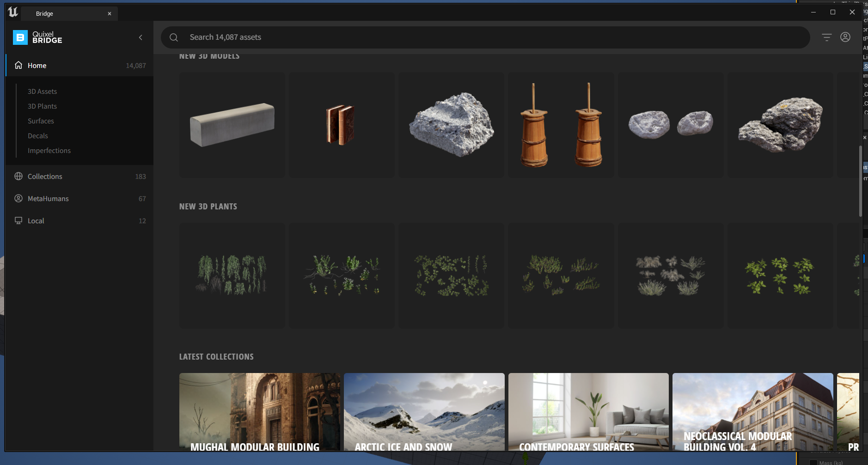The width and height of the screenshot is (868, 465).
Task: Open the two grey stones thumbnail
Action: coord(671,125)
